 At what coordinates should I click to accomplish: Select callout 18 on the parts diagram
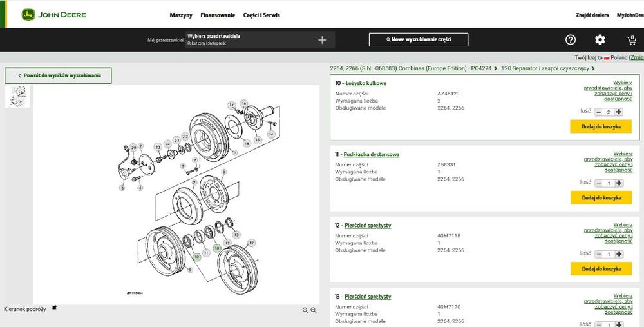[x=247, y=144]
